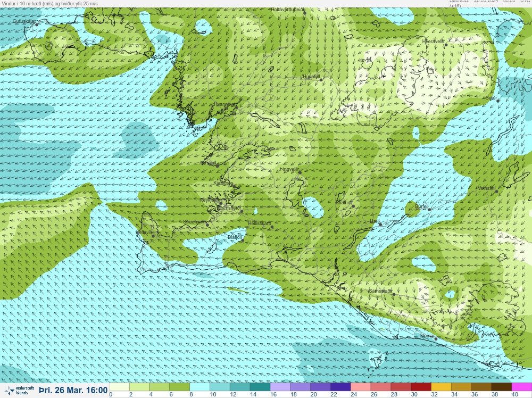This screenshot has width=532, height=398.
Task: Select the 2–4 m/s light green legend swatch
Action: (x=139, y=387)
